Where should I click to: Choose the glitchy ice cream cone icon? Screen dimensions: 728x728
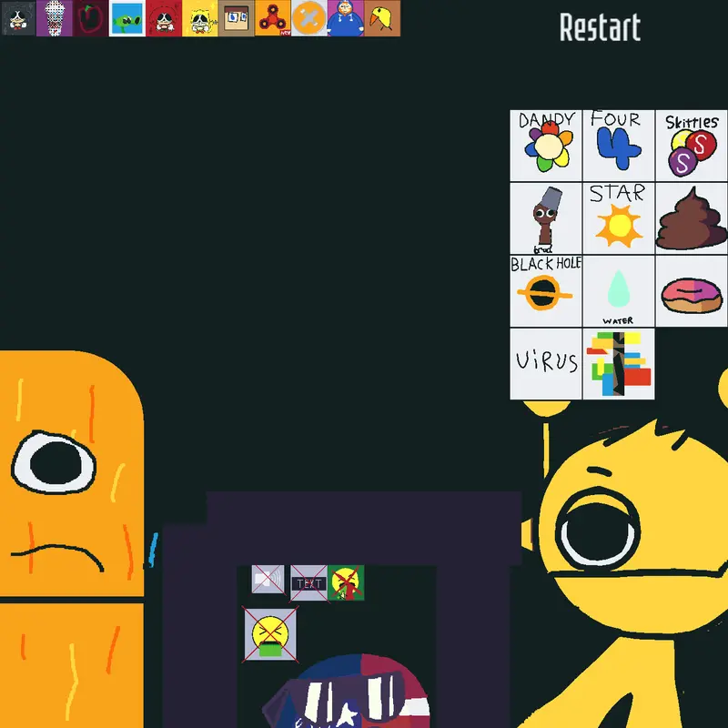coord(55,18)
